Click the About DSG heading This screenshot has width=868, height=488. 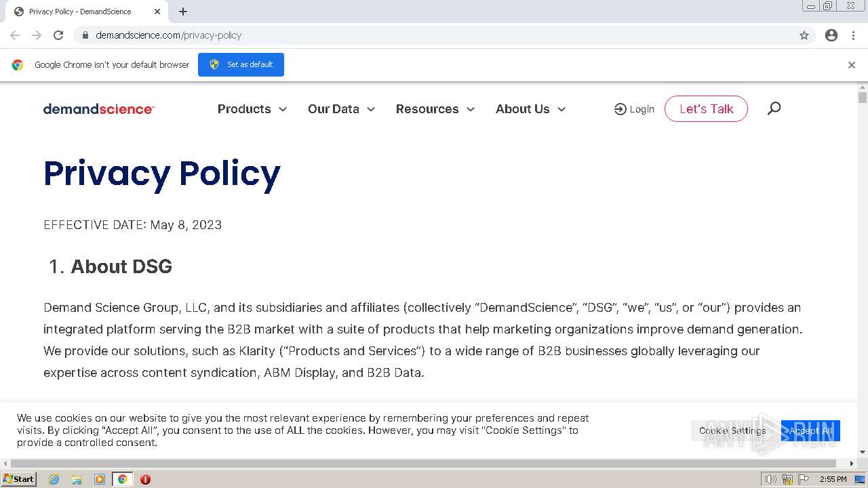(121, 266)
